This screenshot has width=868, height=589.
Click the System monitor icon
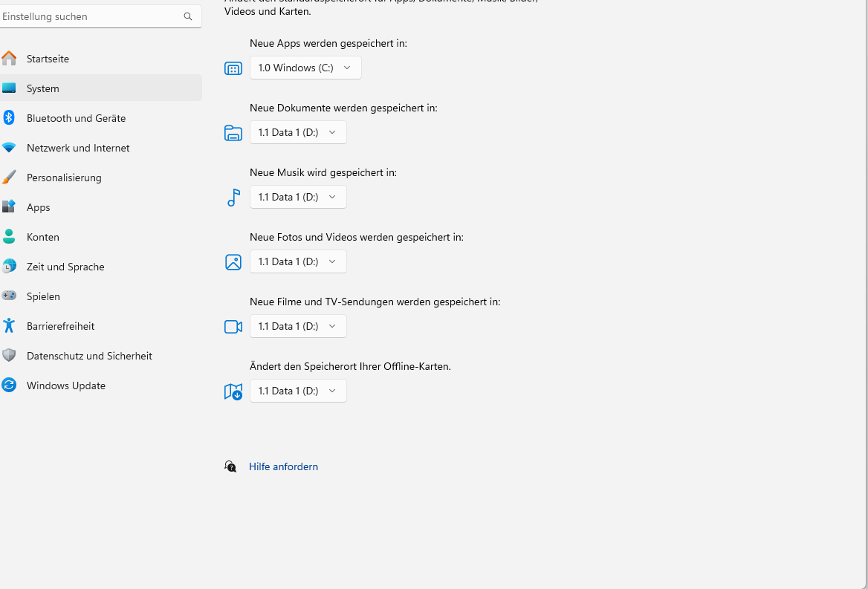tap(9, 88)
